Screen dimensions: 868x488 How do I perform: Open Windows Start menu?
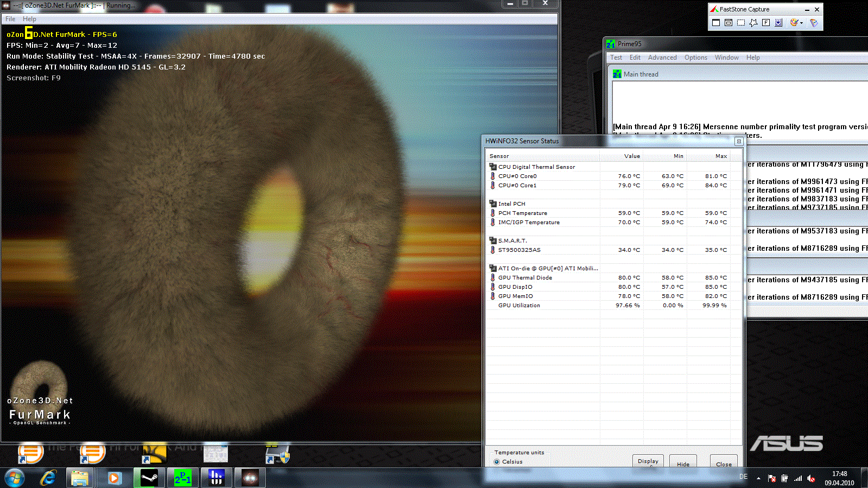[x=15, y=478]
